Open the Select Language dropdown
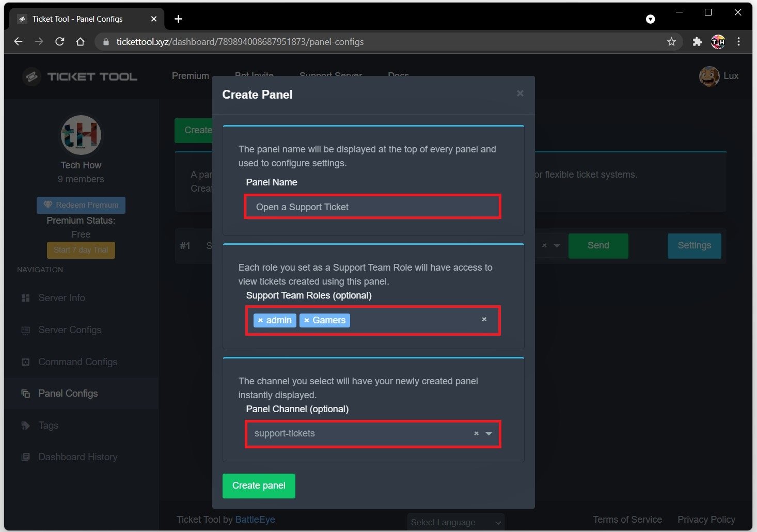This screenshot has height=532, width=757. click(x=455, y=522)
